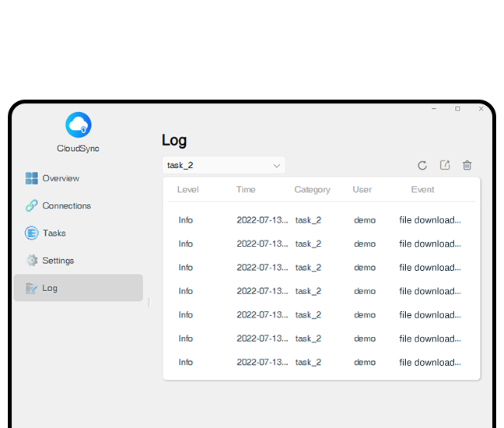Sort by the Level column header
Viewport: 504px width, 428px height.
(187, 190)
